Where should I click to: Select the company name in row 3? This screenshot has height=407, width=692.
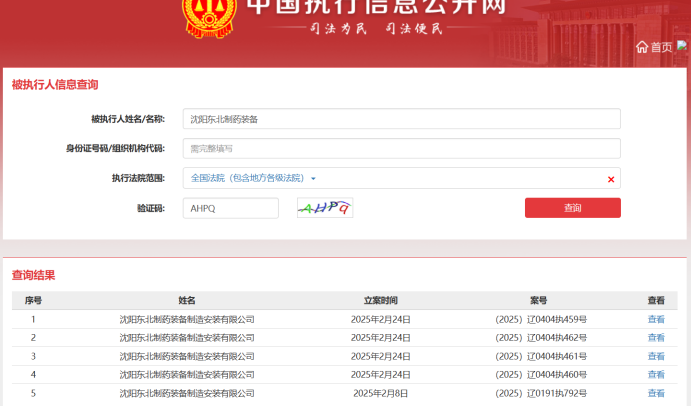click(187, 356)
